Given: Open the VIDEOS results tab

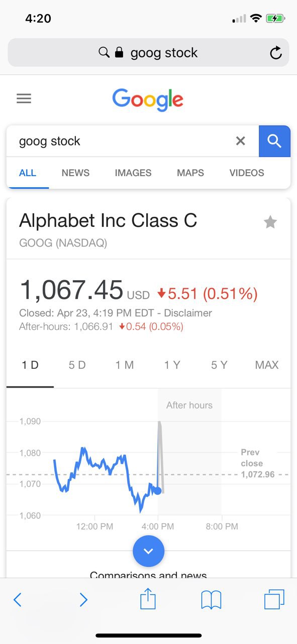Looking at the screenshot, I should pyautogui.click(x=247, y=173).
